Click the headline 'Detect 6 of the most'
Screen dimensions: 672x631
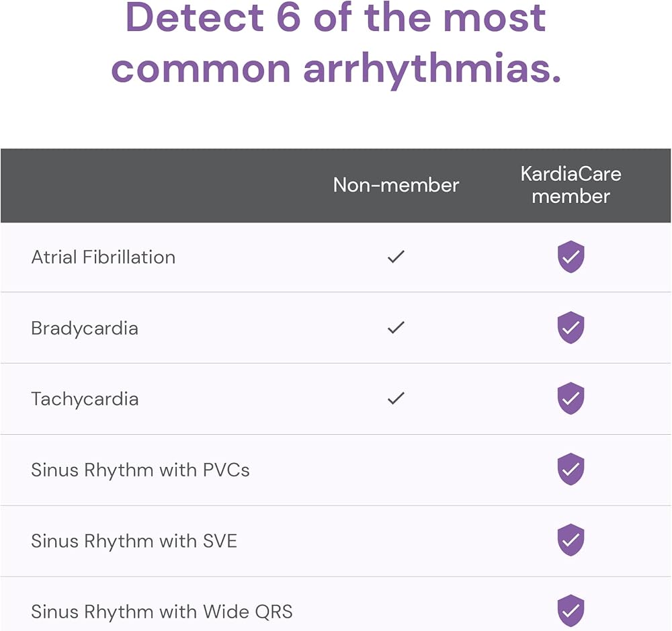(335, 17)
